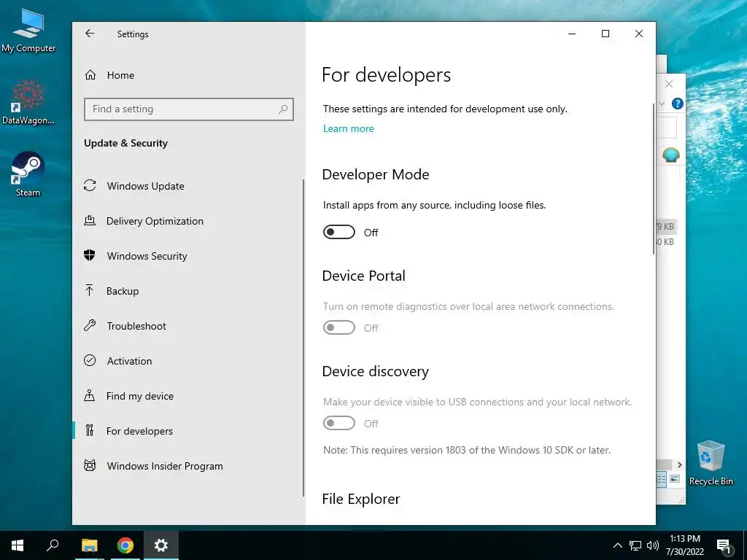Turn on the Developer Mode toggle

[x=338, y=233]
